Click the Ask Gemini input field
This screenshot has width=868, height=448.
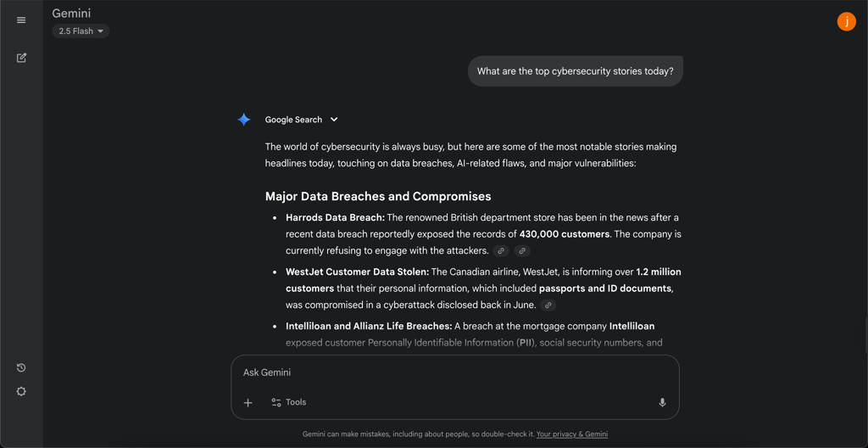point(454,372)
